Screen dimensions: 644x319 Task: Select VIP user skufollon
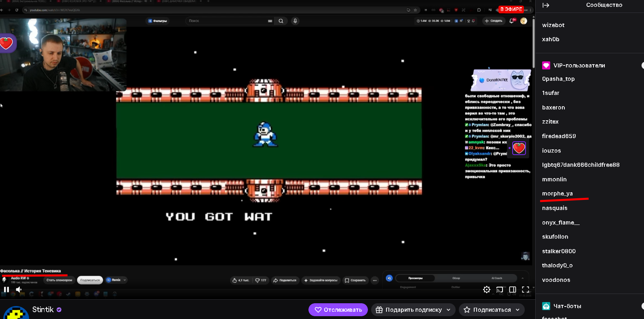pyautogui.click(x=555, y=237)
